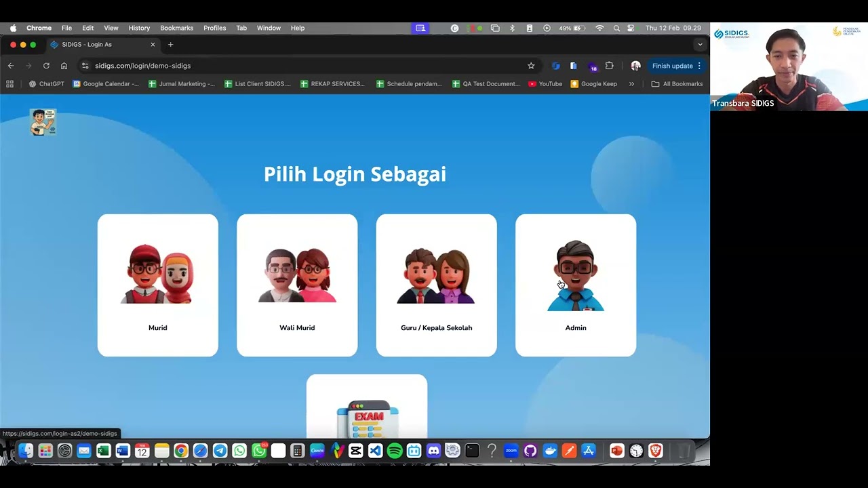Reload the current page
Viewport: 868px width, 488px height.
pos(46,66)
